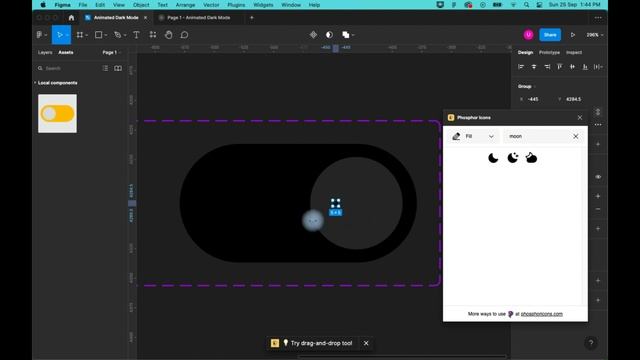Show assets as list view
The height and width of the screenshot is (360, 640).
click(105, 69)
